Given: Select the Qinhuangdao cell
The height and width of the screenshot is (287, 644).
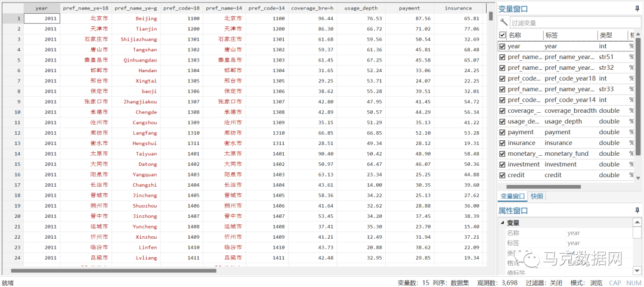Looking at the screenshot, I should tap(136, 60).
